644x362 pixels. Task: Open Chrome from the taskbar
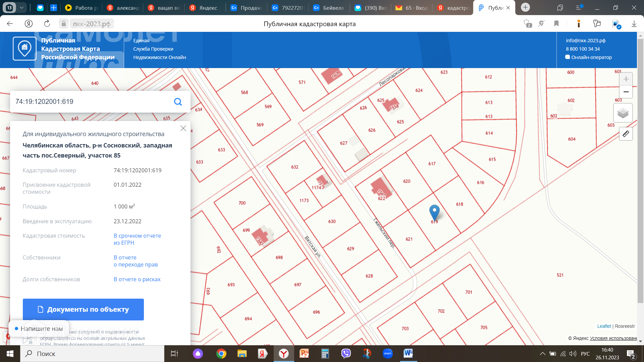[221, 354]
